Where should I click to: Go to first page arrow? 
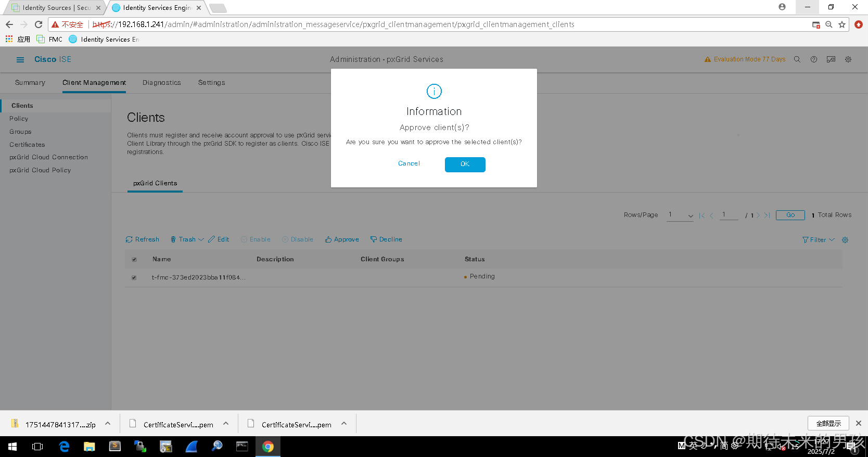[x=702, y=215]
